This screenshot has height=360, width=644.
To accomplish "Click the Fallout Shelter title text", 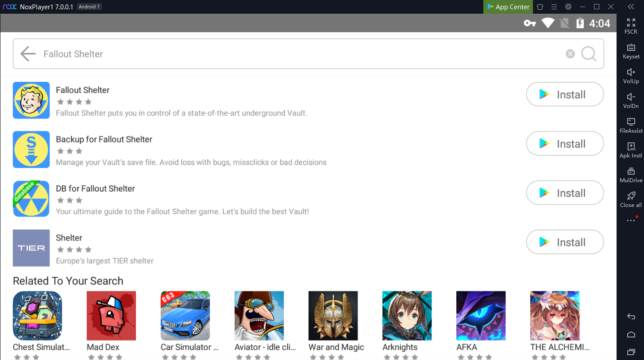I will [x=83, y=90].
